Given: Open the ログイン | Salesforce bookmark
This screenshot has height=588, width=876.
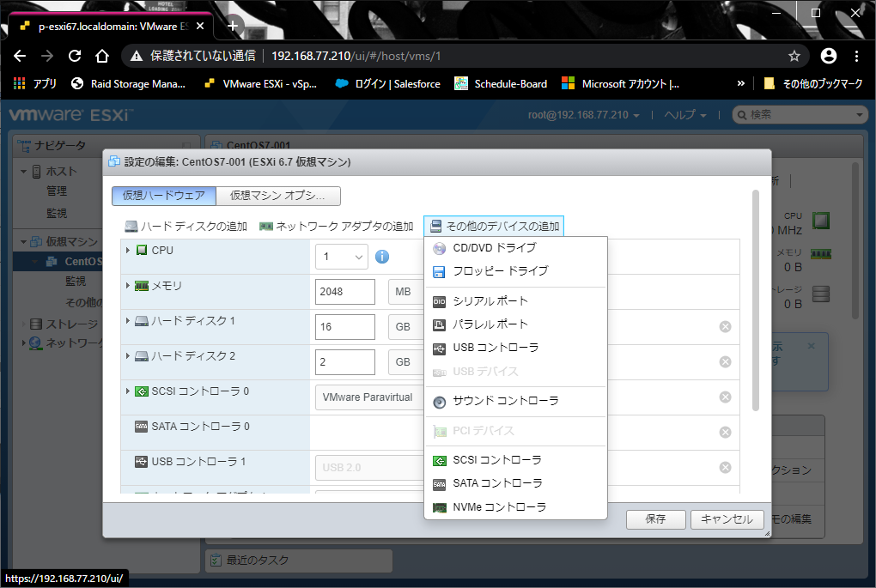Looking at the screenshot, I should coord(387,84).
